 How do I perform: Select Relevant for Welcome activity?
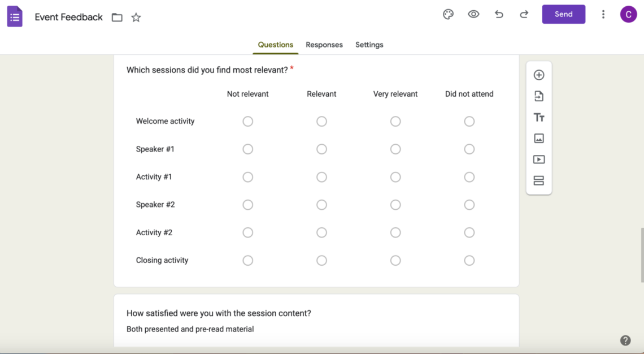[x=321, y=121]
